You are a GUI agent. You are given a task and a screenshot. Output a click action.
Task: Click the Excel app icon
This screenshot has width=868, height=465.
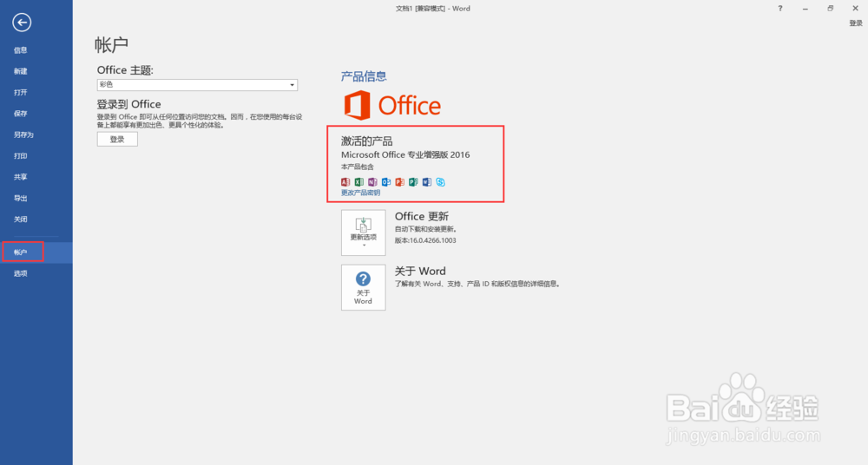[358, 182]
